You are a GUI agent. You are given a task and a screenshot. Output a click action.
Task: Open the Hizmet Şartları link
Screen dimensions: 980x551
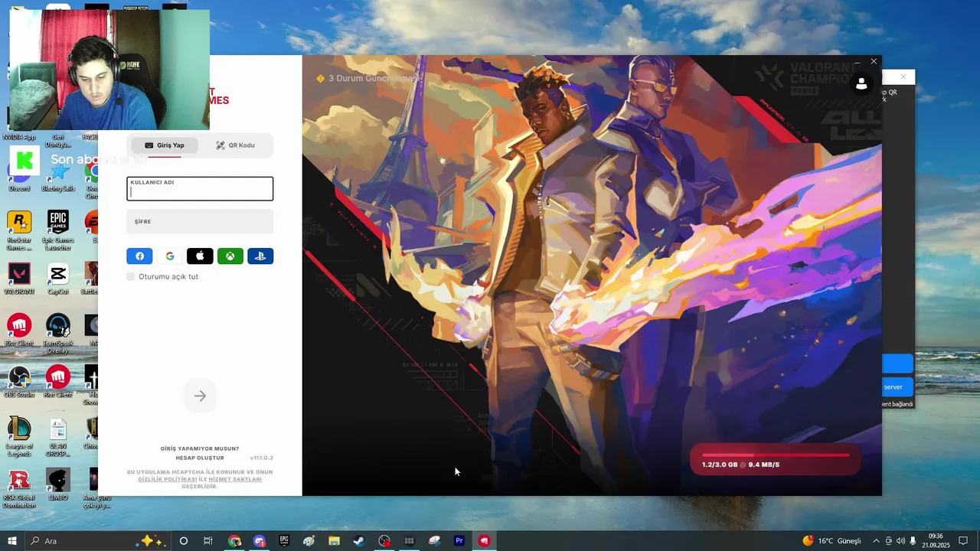click(x=235, y=479)
